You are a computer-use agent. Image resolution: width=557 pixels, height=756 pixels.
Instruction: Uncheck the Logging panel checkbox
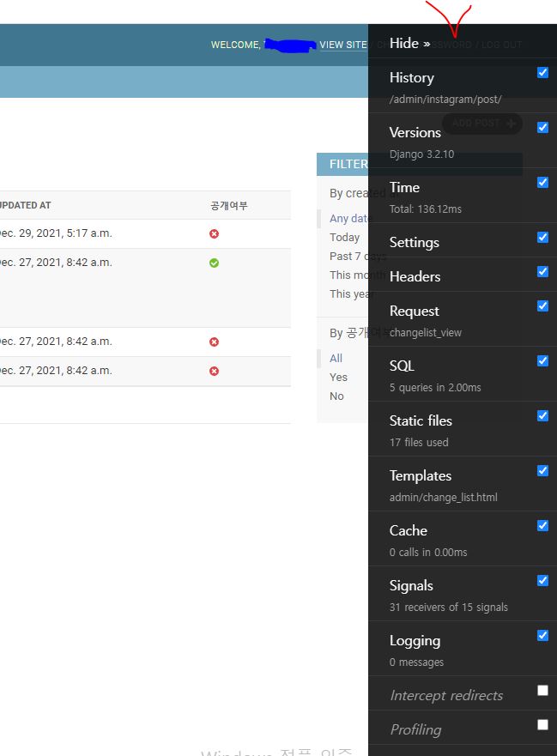(x=542, y=636)
